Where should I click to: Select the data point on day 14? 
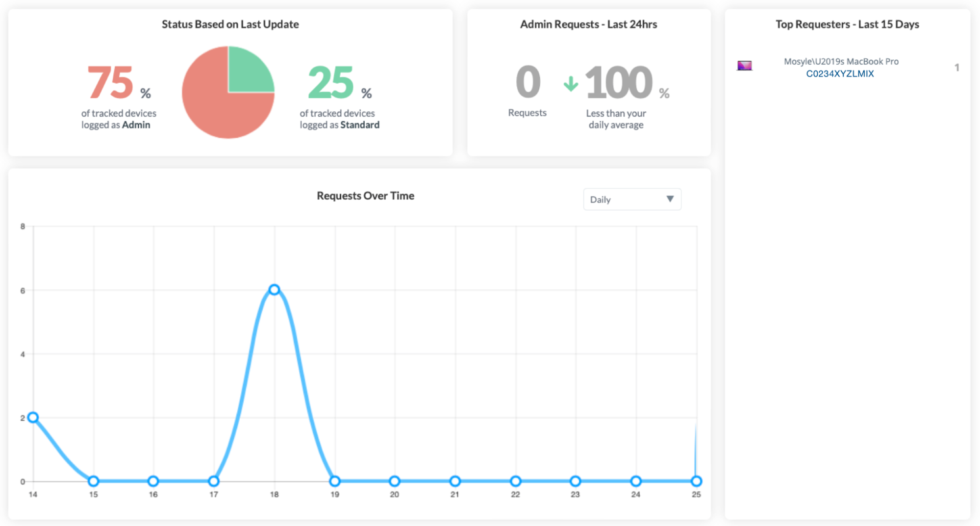[33, 418]
